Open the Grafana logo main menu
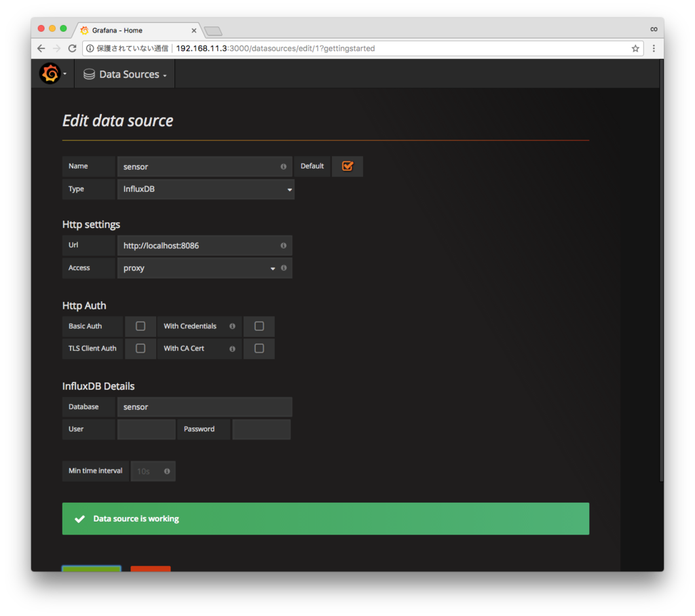 50,73
